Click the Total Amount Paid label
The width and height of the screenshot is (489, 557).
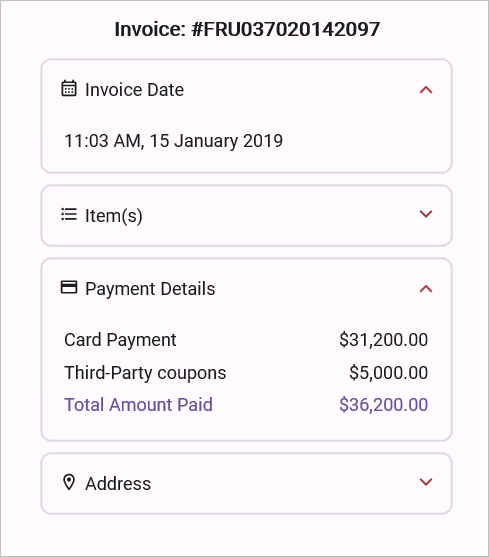tap(138, 405)
